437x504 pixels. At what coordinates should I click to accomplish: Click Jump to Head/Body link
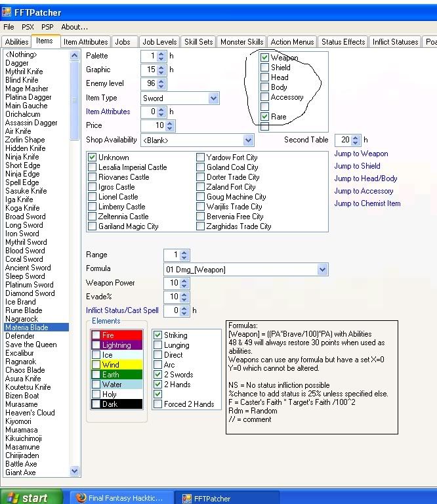coord(365,178)
